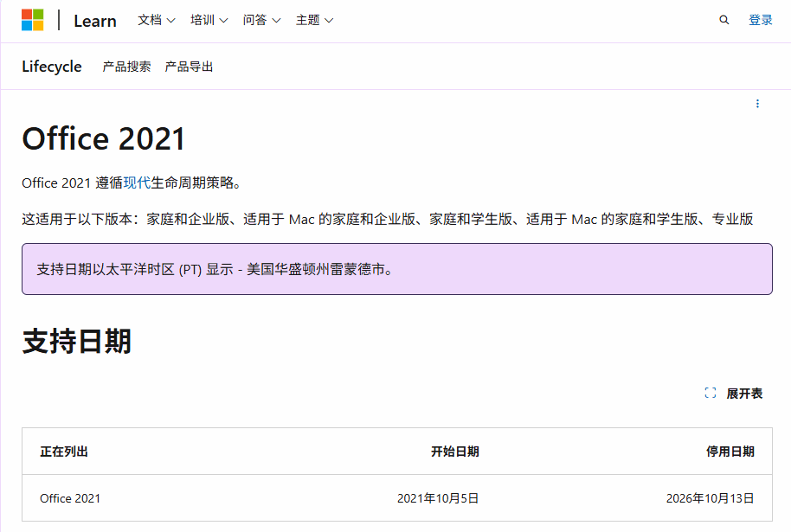
Task: Open search using the magnifier icon
Action: (x=723, y=19)
